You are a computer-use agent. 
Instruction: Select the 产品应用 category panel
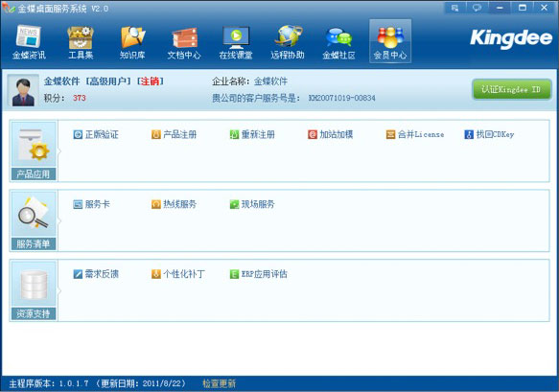[34, 151]
